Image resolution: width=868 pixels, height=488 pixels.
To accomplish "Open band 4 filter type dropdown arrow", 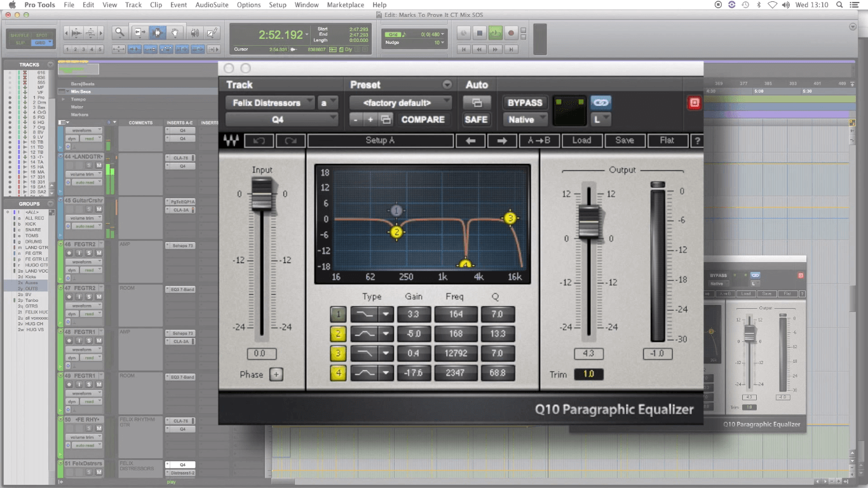I will tap(386, 373).
